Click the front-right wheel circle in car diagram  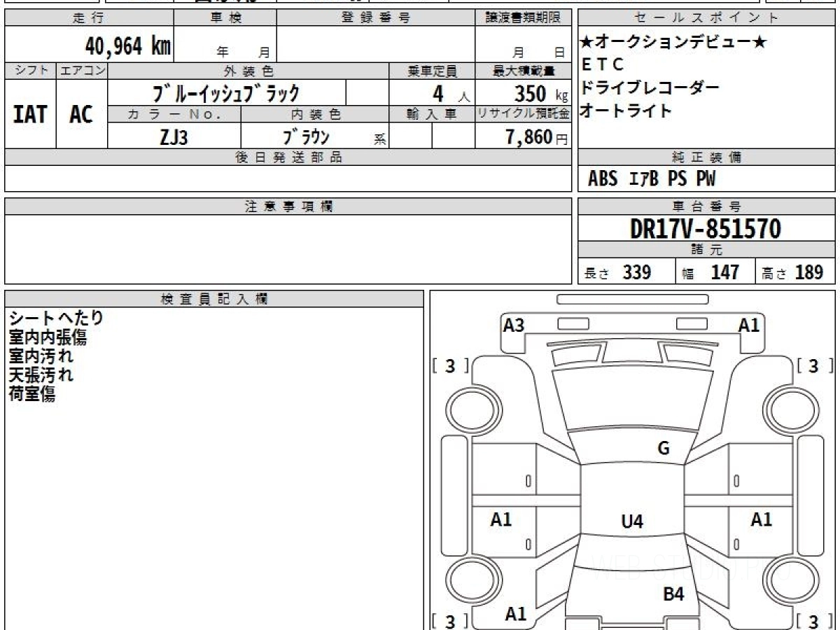click(789, 408)
